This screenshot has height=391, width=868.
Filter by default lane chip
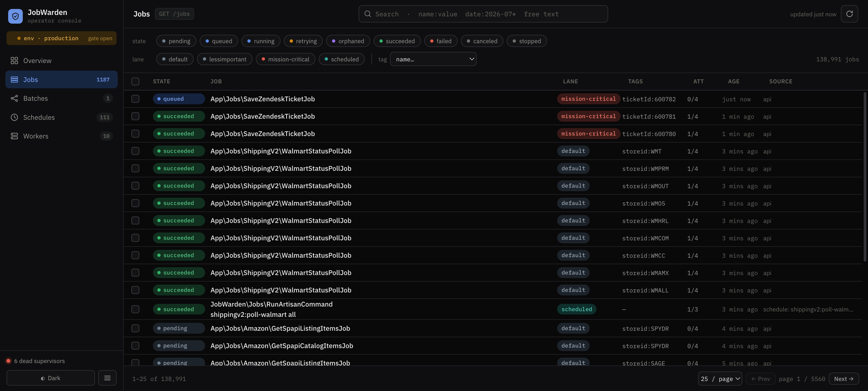(174, 59)
